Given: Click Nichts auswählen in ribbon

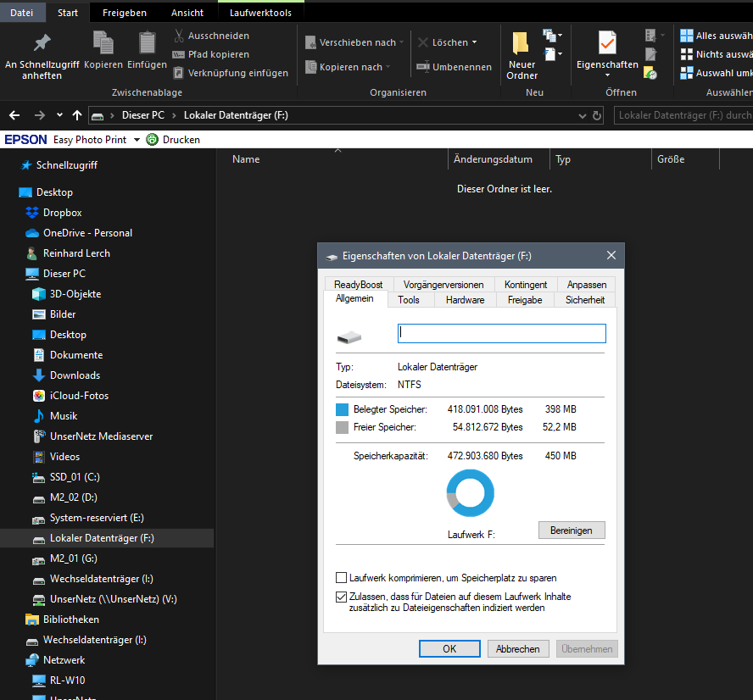Looking at the screenshot, I should pyautogui.click(x=716, y=54).
